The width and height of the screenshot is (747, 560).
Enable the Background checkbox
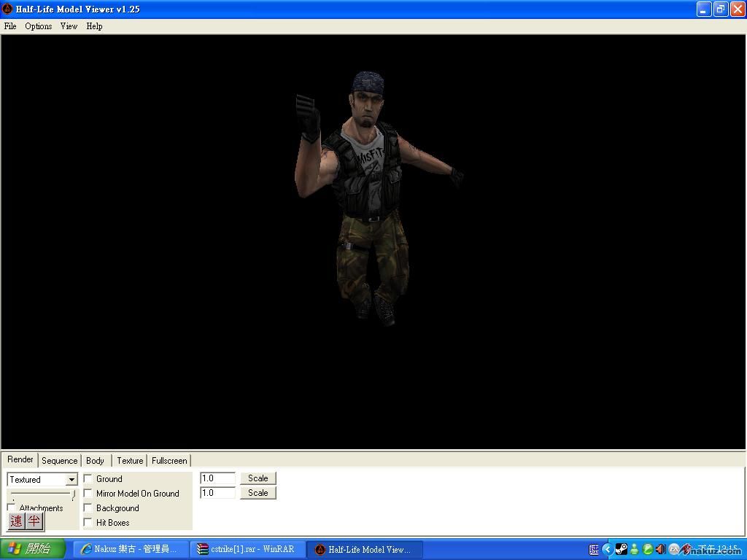click(x=88, y=508)
